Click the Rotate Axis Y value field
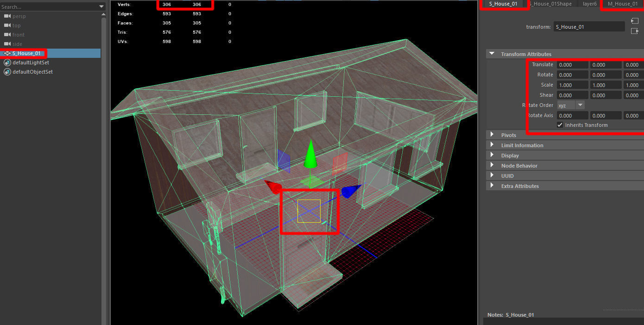644x325 pixels. click(606, 116)
